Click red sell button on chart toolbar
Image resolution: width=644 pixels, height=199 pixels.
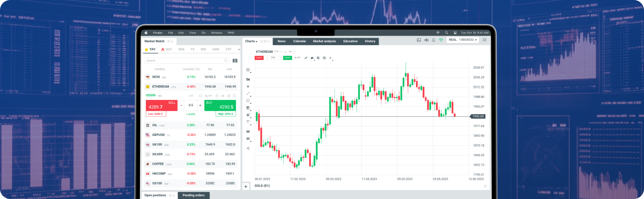pos(259,57)
